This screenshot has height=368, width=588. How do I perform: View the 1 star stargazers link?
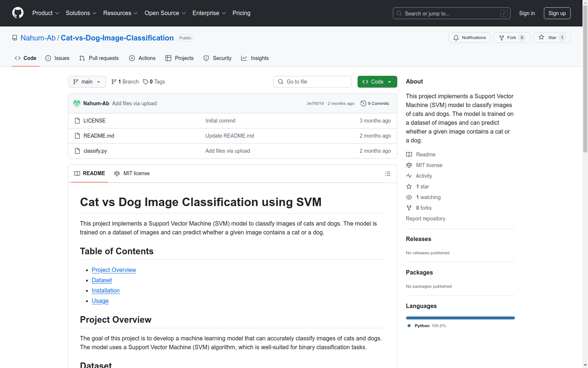pyautogui.click(x=417, y=187)
